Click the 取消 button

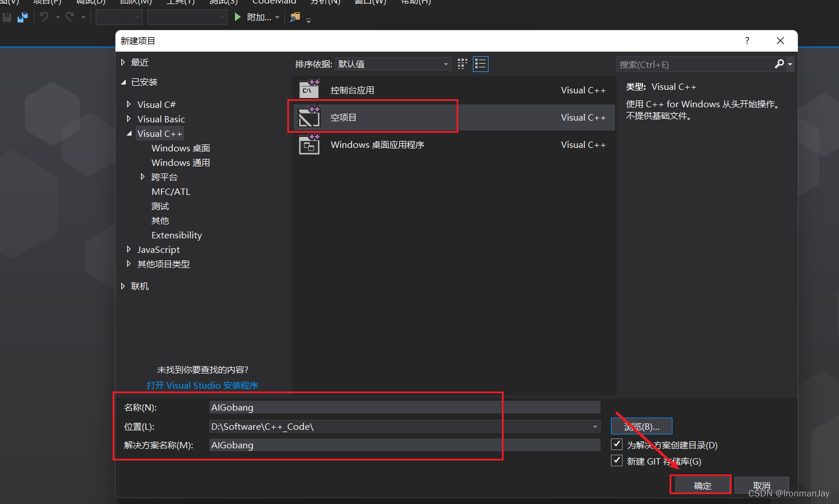coord(761,485)
